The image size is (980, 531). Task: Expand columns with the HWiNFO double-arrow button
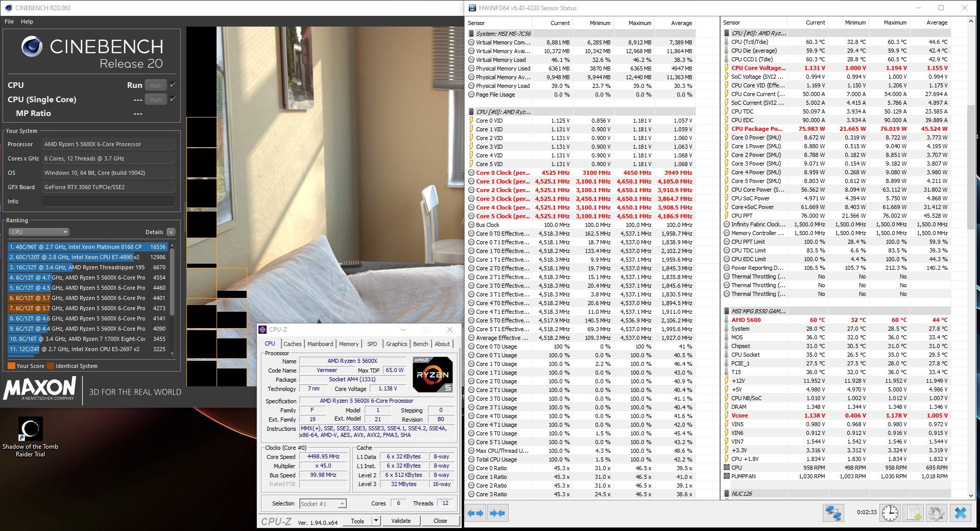pyautogui.click(x=475, y=513)
